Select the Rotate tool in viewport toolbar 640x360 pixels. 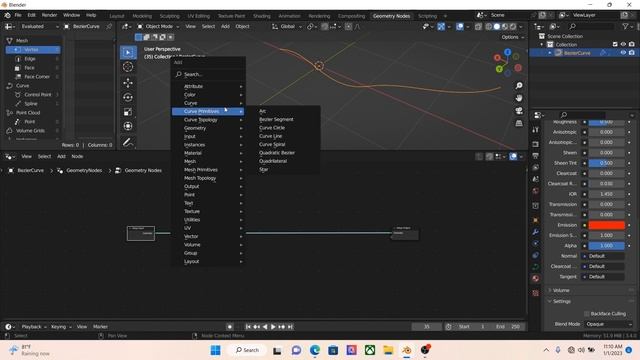pyautogui.click(x=128, y=97)
